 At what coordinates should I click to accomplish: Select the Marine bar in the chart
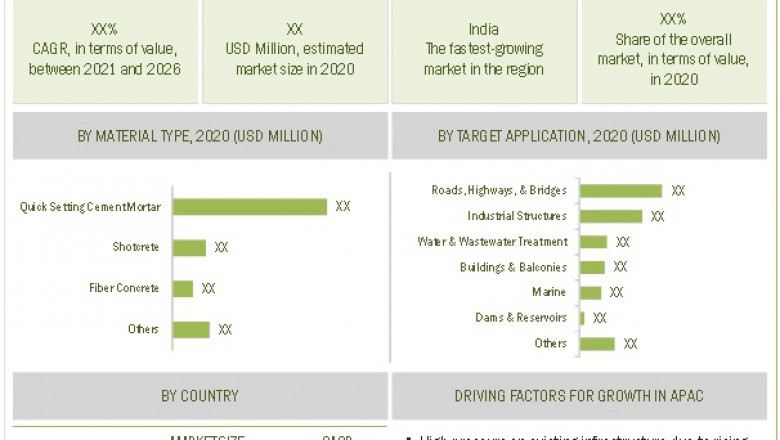coord(590,292)
